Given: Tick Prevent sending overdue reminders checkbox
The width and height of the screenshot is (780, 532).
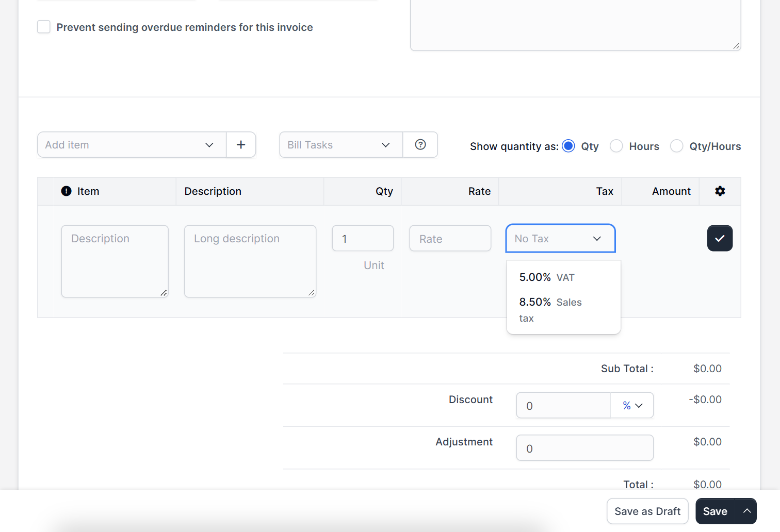Looking at the screenshot, I should click(x=44, y=27).
